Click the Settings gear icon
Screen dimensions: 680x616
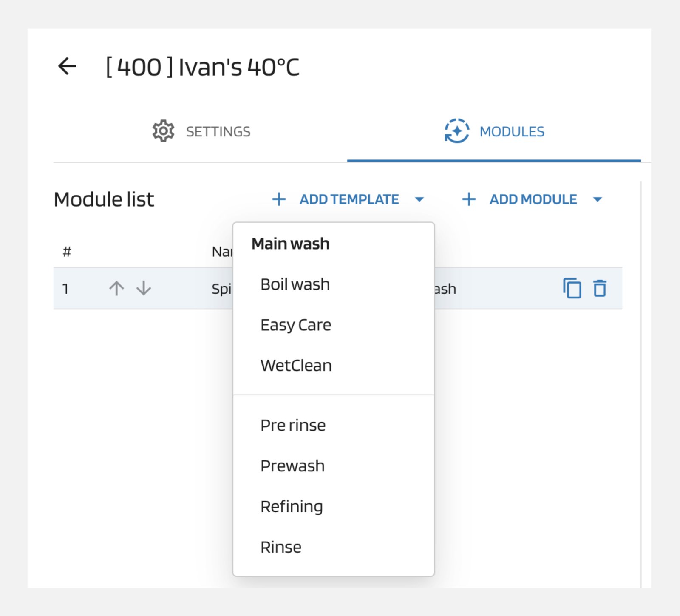[x=163, y=131]
